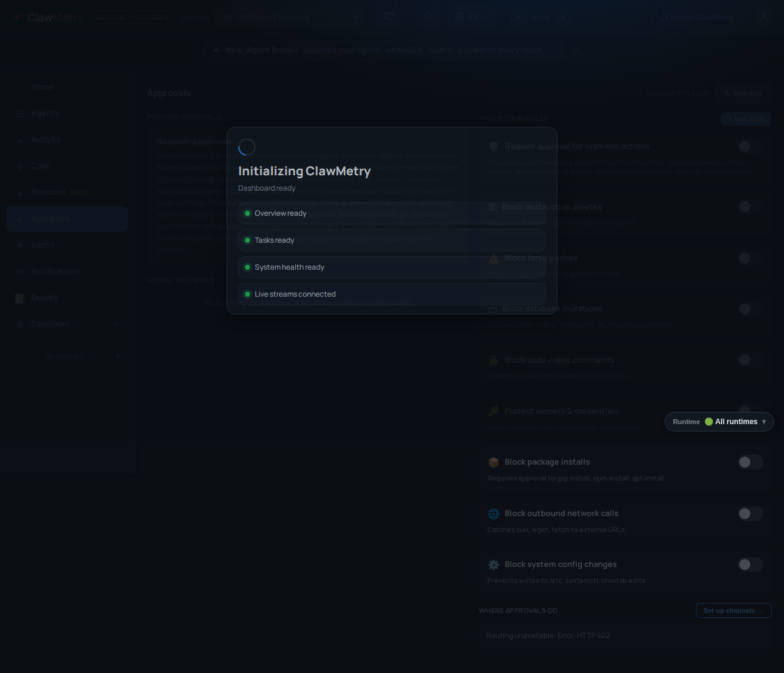Image resolution: width=784 pixels, height=673 pixels.
Task: Toggle Block package installs rule
Action: [750, 462]
